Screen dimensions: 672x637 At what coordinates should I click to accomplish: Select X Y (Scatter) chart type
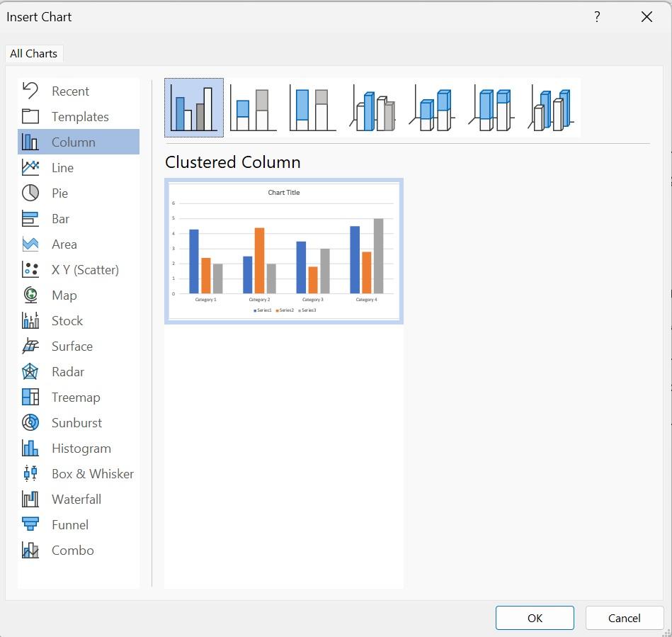click(x=85, y=270)
